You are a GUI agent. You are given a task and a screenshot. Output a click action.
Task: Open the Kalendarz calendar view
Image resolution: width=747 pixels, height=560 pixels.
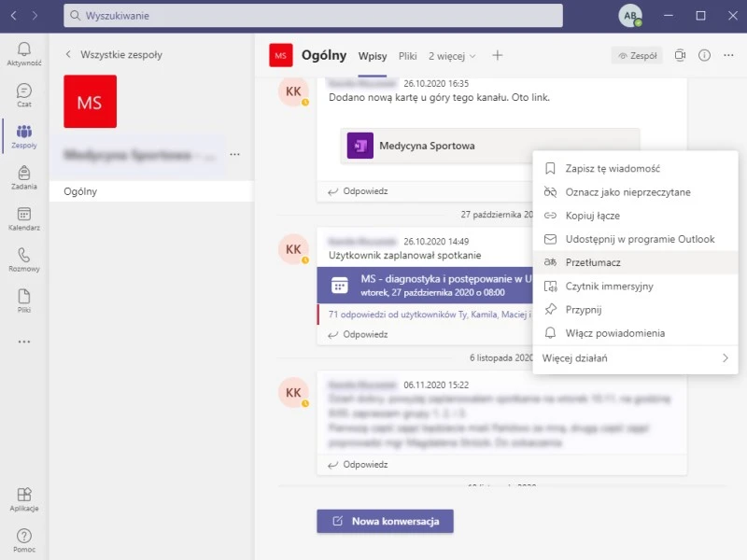click(x=24, y=217)
